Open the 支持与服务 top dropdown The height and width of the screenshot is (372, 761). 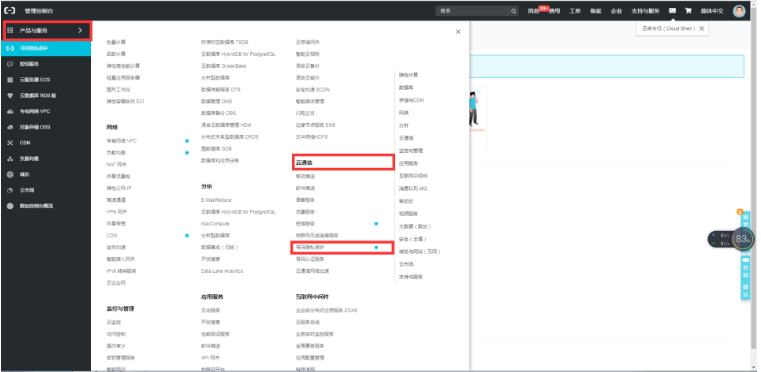pyautogui.click(x=645, y=11)
